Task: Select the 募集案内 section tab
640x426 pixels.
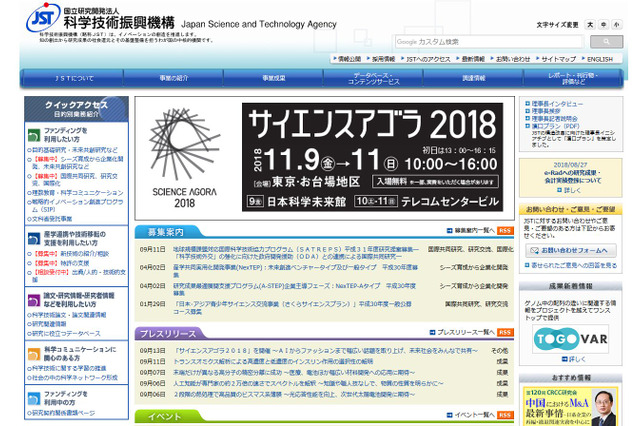Action: (166, 232)
